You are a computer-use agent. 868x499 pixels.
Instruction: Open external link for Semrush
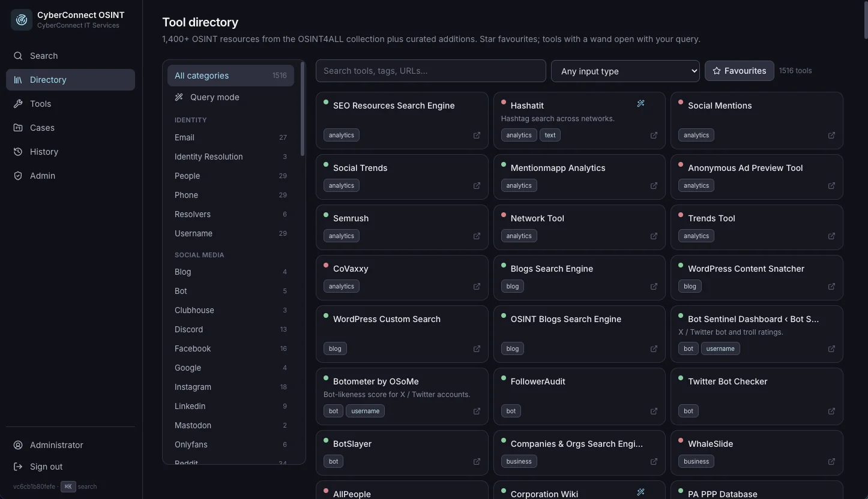[477, 236]
